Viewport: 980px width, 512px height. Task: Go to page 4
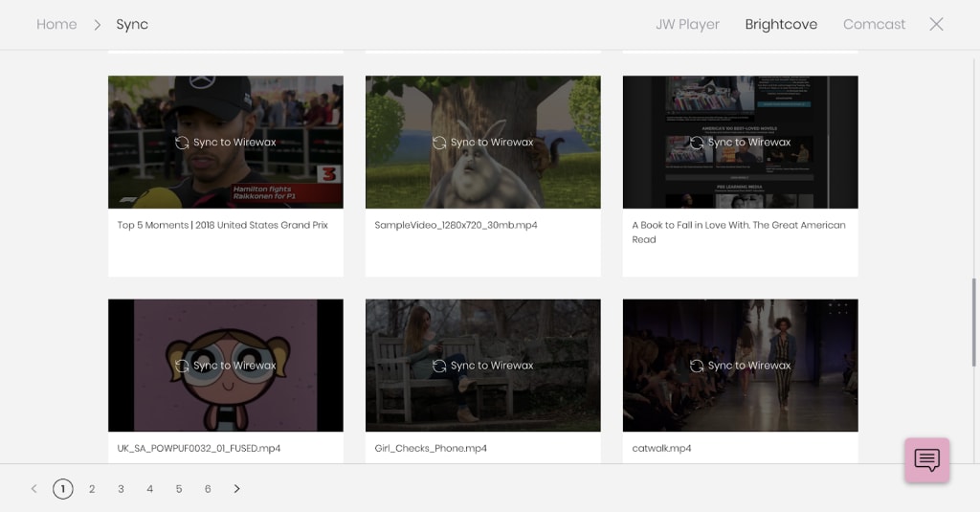tap(150, 489)
